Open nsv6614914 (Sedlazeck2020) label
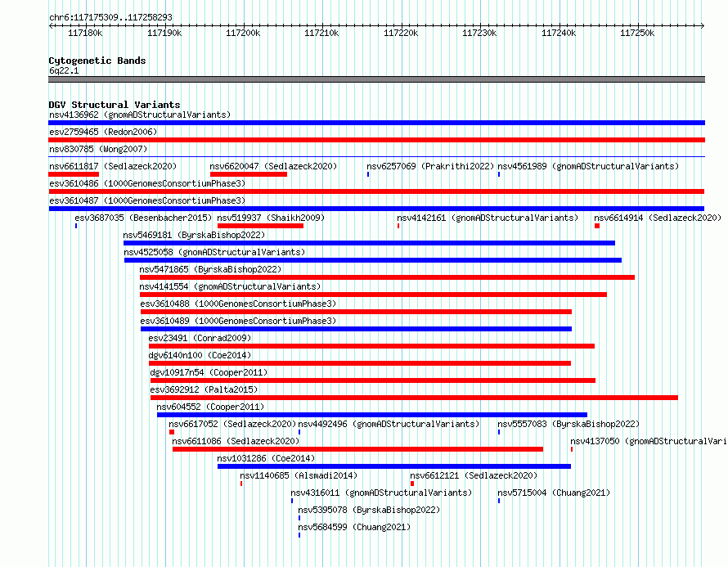728x567 pixels. tap(658, 218)
